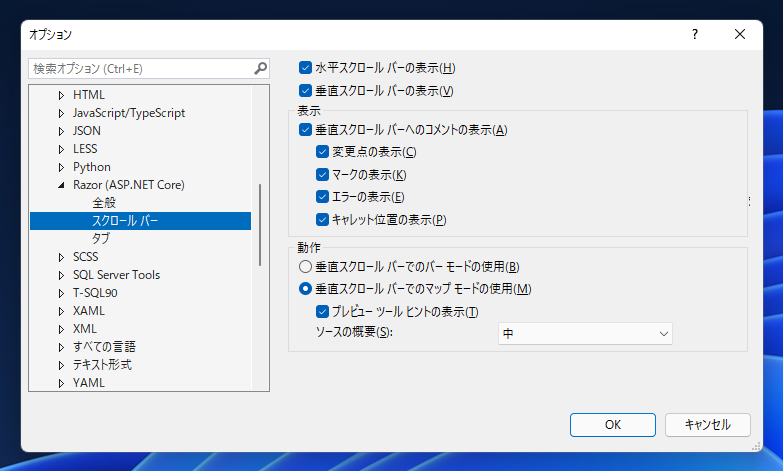Select Razor (ASP.NET Core) label
This screenshot has height=471, width=783.
tap(129, 185)
